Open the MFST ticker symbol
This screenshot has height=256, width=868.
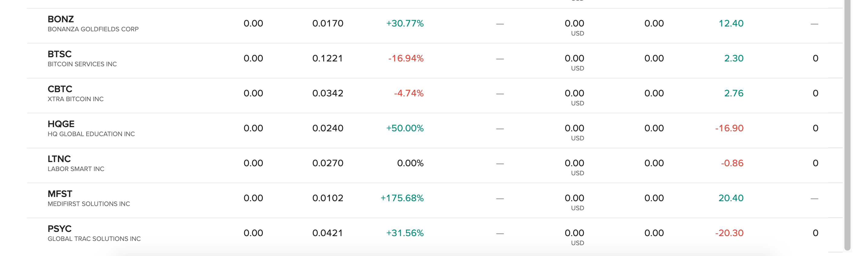[x=60, y=194]
